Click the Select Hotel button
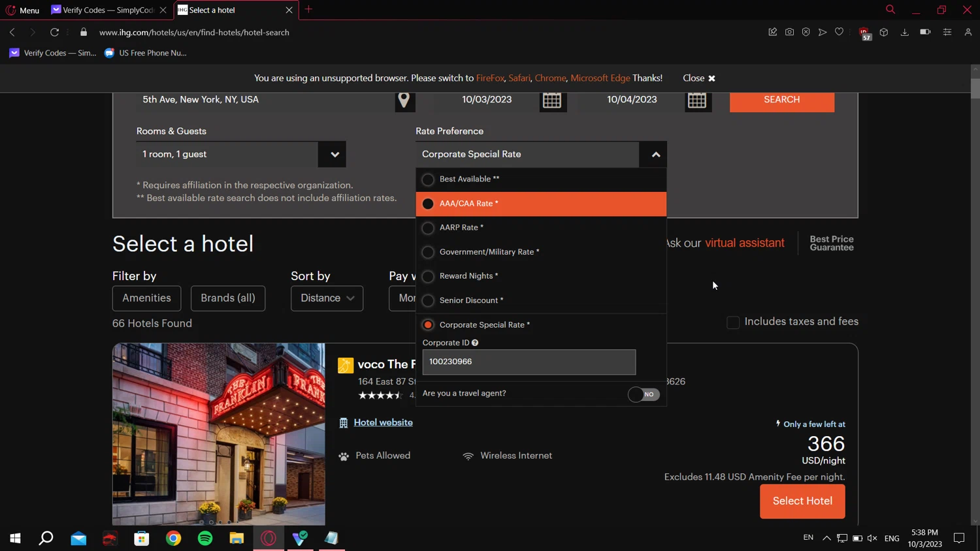Viewport: 980px width, 551px height. [x=802, y=501]
